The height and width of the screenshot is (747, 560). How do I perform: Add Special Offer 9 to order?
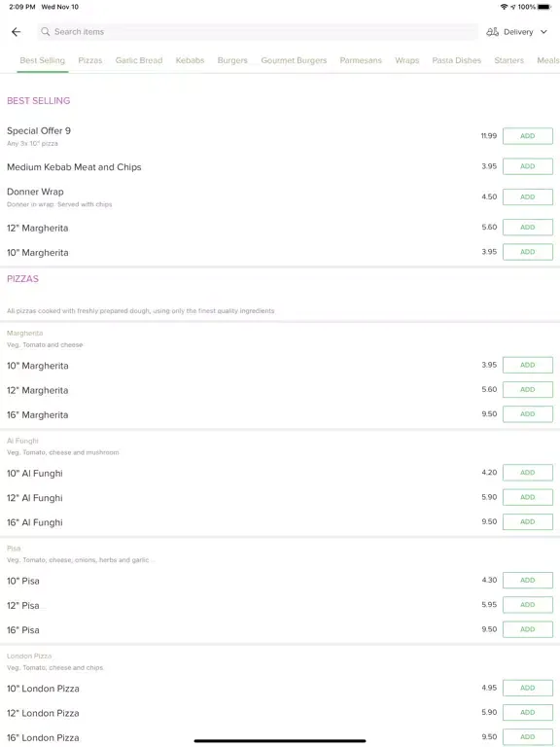[x=528, y=136]
